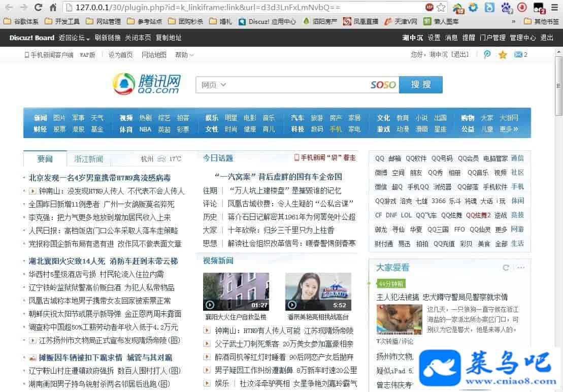The height and width of the screenshot is (392, 563).
Task: Click 关闭本页 in the Discuz bar
Action: point(138,38)
